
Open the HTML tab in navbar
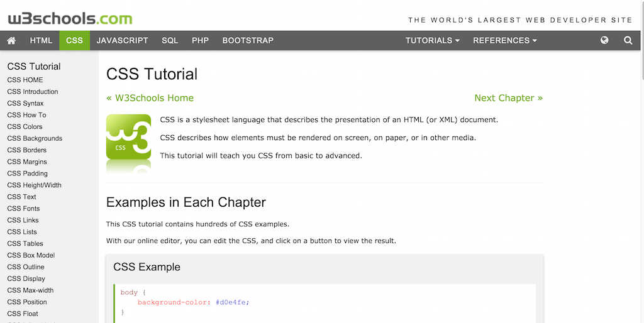[x=41, y=40]
